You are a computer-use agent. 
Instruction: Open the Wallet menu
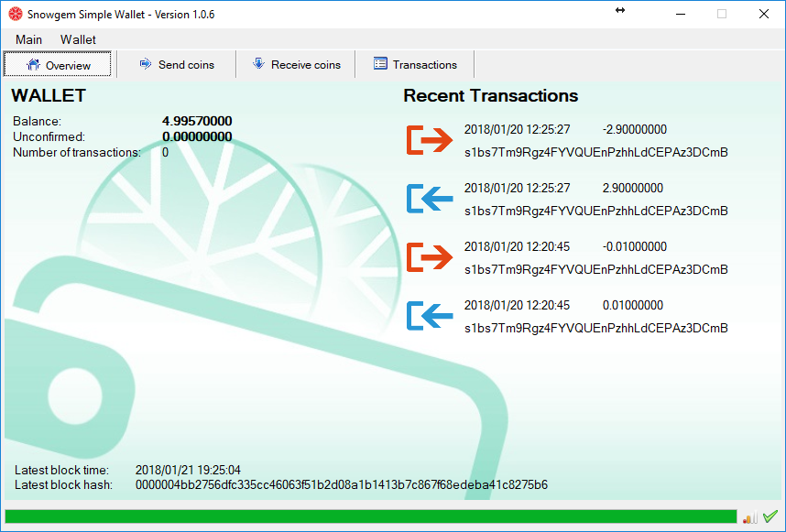click(78, 39)
